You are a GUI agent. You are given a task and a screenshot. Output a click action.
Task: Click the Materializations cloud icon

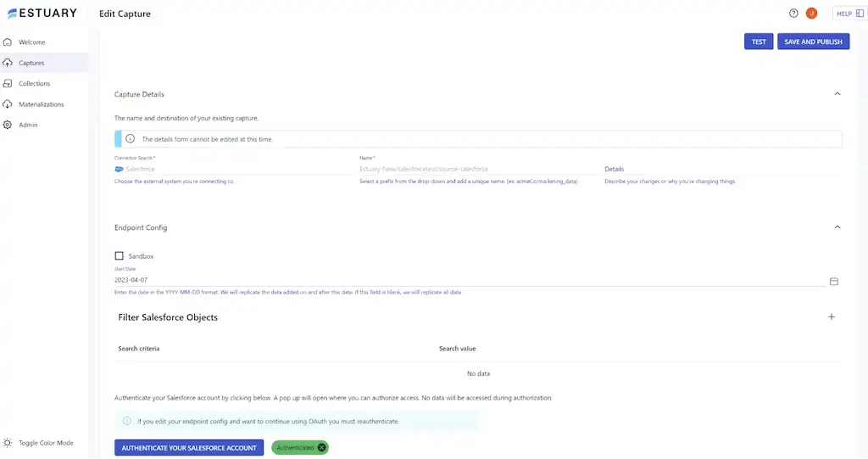click(x=8, y=104)
